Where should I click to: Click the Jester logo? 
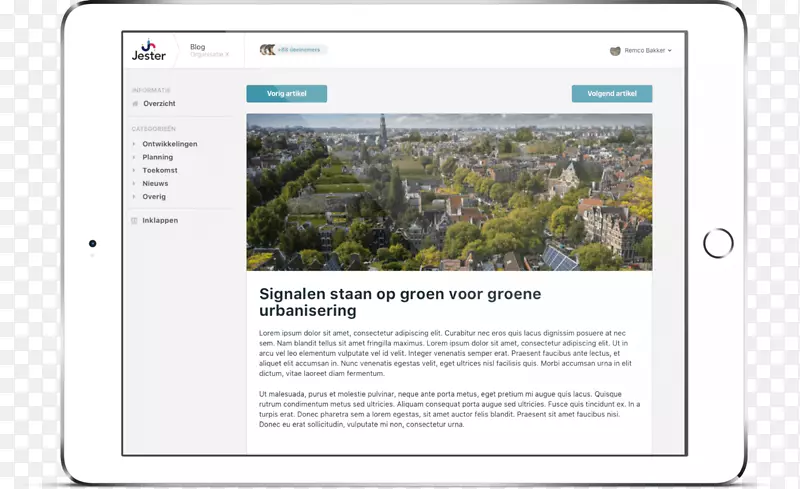pos(149,50)
